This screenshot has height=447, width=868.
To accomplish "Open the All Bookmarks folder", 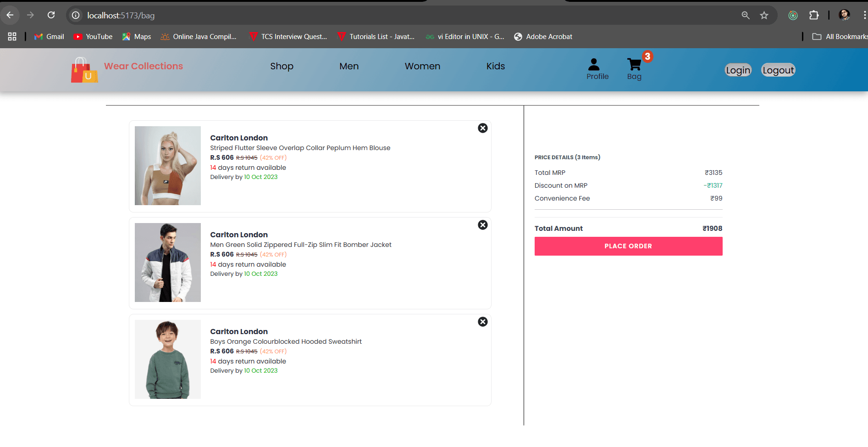I will click(x=840, y=37).
